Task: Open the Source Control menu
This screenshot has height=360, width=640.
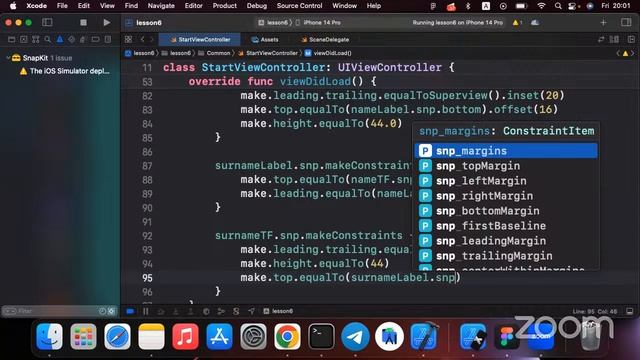Action: (299, 6)
